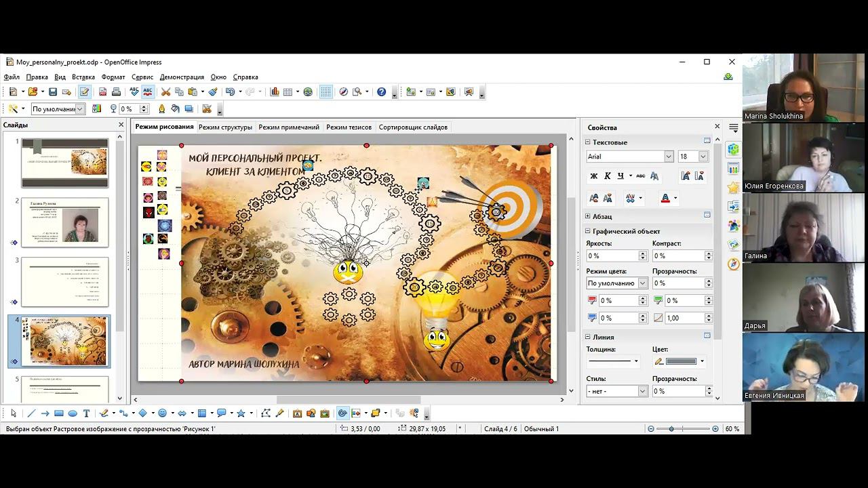Click the Insert chart toolbar icon
The height and width of the screenshot is (488, 868).
tap(275, 92)
